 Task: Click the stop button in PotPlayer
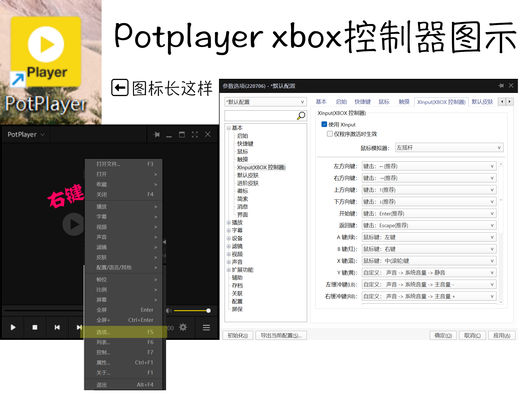tap(35, 327)
